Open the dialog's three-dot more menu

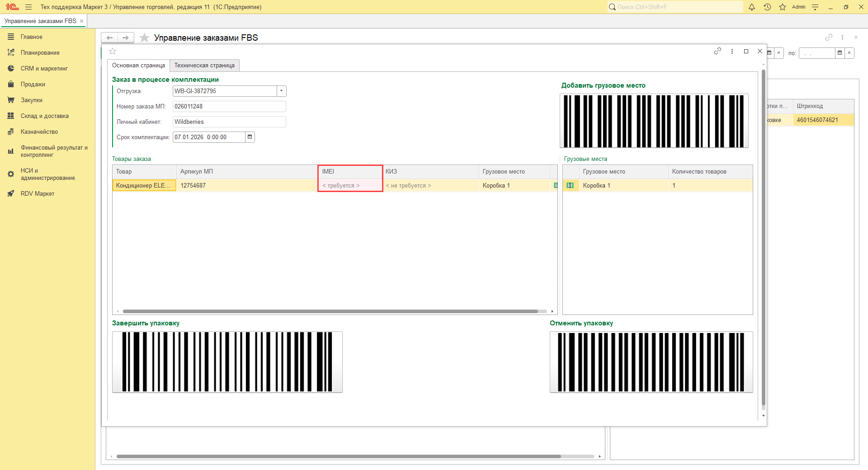click(732, 51)
